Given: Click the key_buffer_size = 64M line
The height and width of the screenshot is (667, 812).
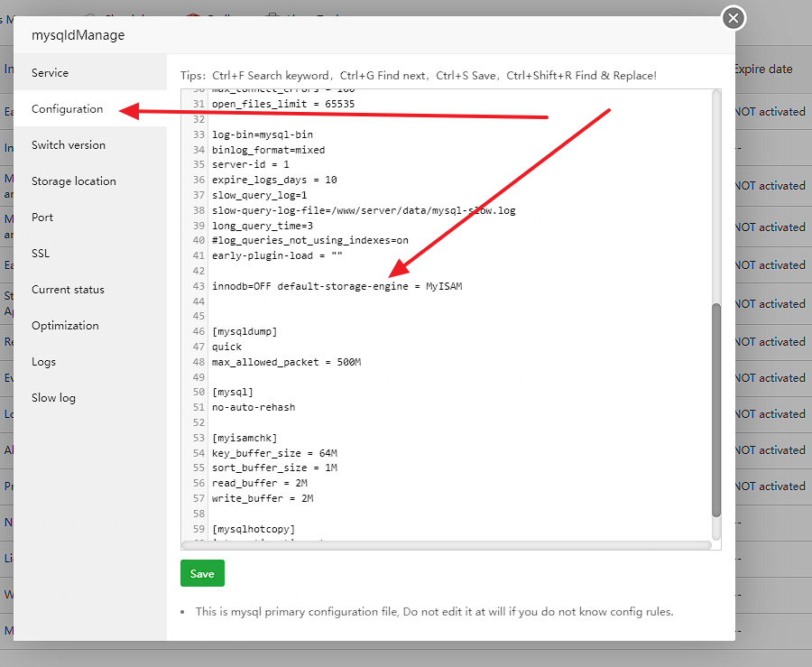Looking at the screenshot, I should (274, 453).
